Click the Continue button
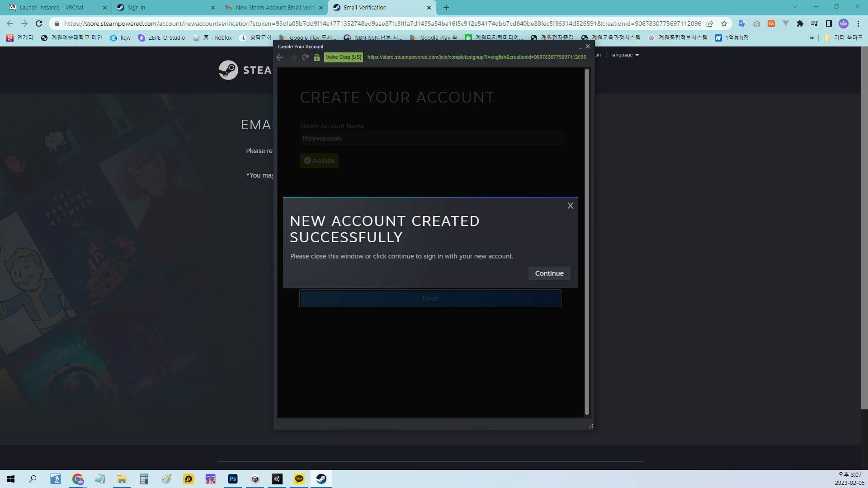Image resolution: width=868 pixels, height=488 pixels. [x=549, y=273]
